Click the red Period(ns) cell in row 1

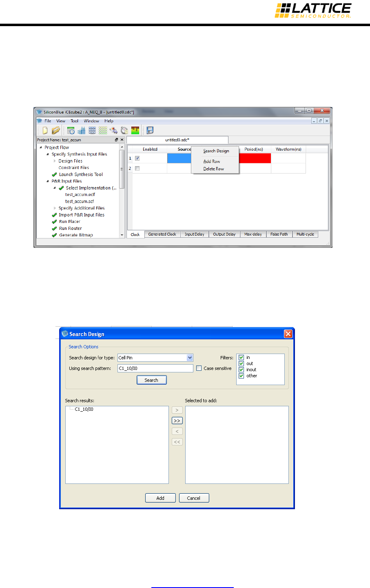point(255,158)
